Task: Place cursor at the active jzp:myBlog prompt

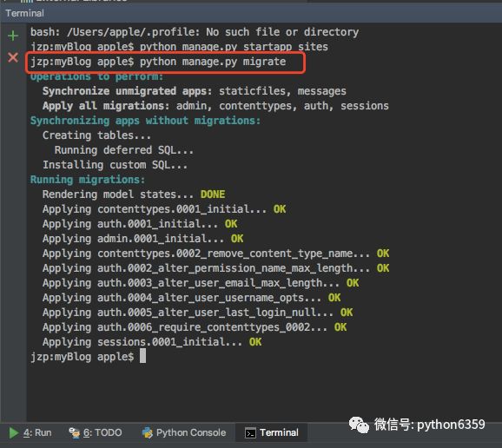Action: [x=142, y=356]
